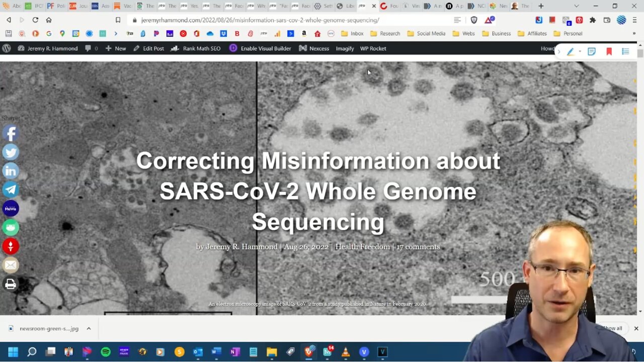
Task: Click Enable Visual Builder
Action: (x=260, y=48)
